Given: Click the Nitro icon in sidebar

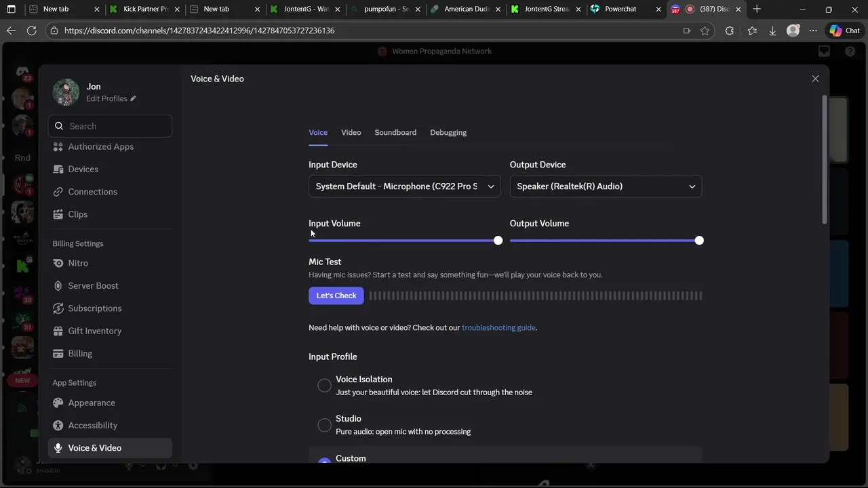Looking at the screenshot, I should coord(58,263).
